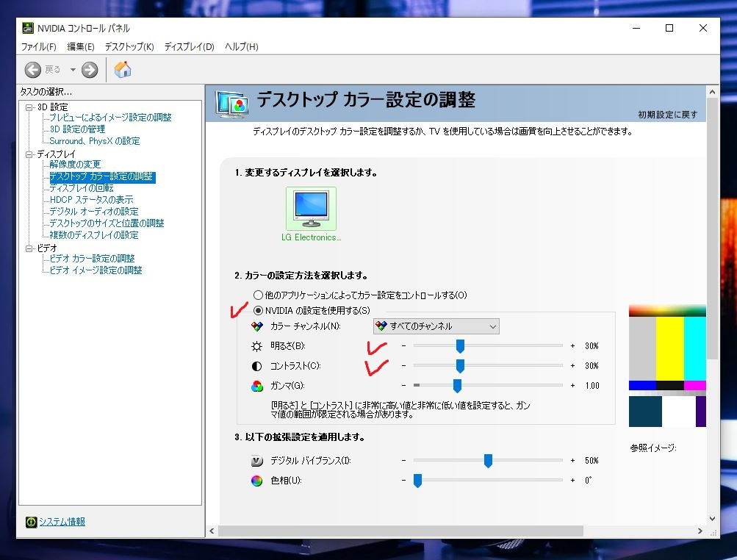Open 編集(E) menu
Screen dimensions: 737x560
pos(80,46)
